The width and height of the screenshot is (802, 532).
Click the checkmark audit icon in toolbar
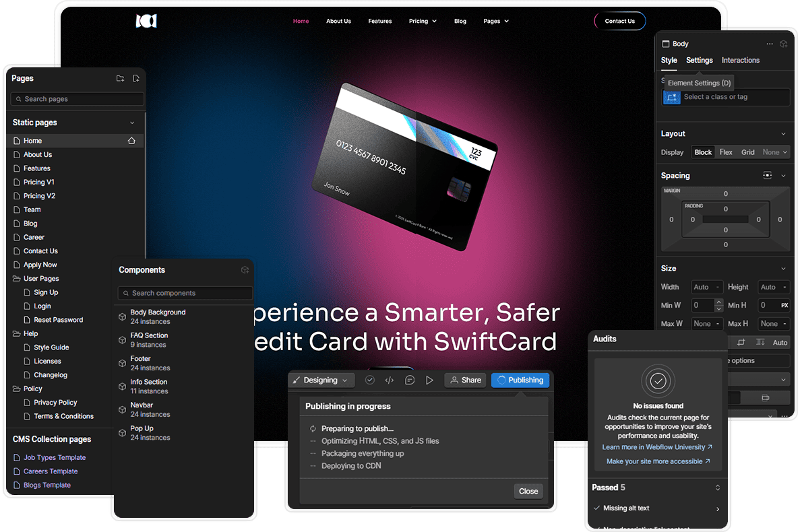pyautogui.click(x=370, y=380)
